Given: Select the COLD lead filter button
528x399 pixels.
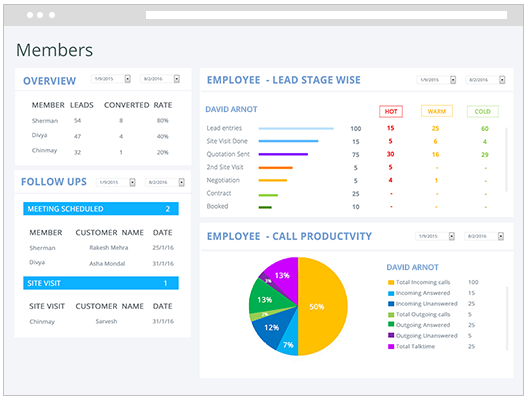Looking at the screenshot, I should pyautogui.click(x=483, y=111).
